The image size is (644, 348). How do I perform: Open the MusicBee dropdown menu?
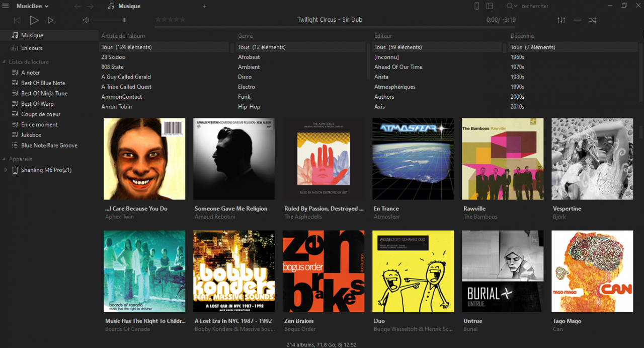pos(32,6)
